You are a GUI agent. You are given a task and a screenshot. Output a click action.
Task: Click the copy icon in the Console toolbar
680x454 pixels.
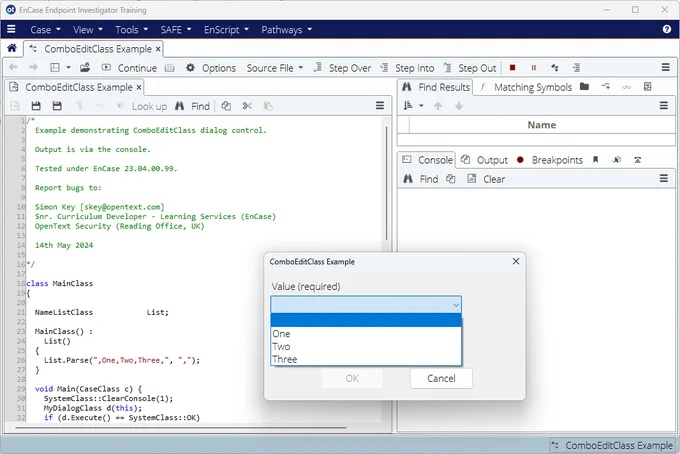[451, 179]
